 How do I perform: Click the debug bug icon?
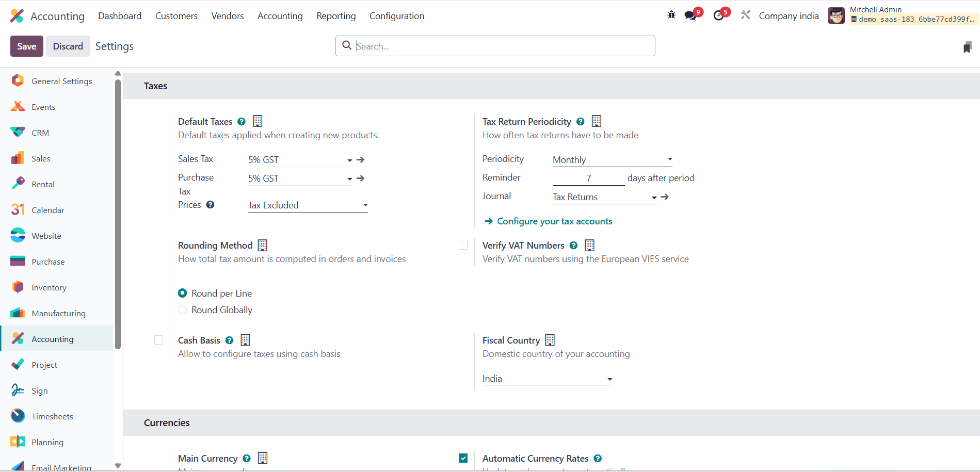pyautogui.click(x=671, y=15)
